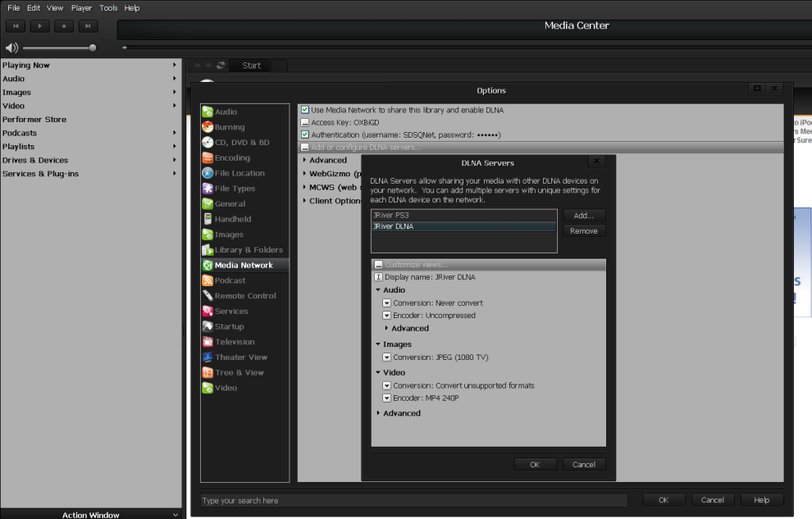Open Library & Folders options icon
Image resolution: width=812 pixels, height=519 pixels.
click(208, 250)
